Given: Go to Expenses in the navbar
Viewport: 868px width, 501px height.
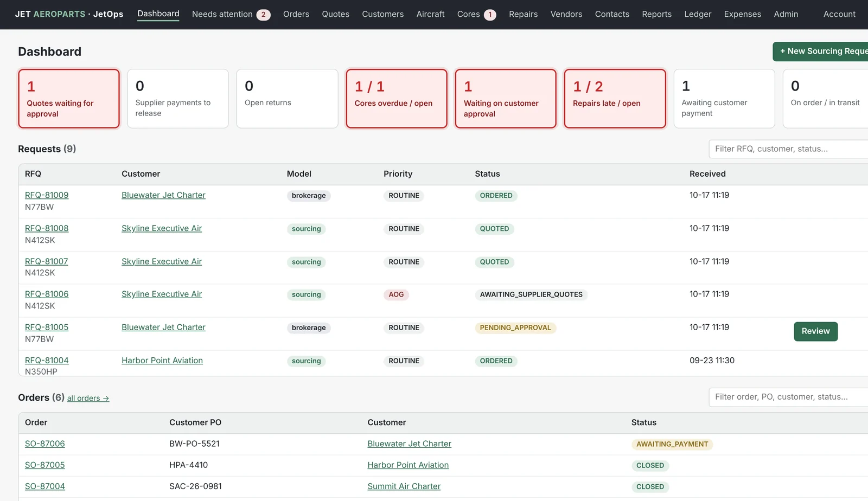Looking at the screenshot, I should click(743, 14).
